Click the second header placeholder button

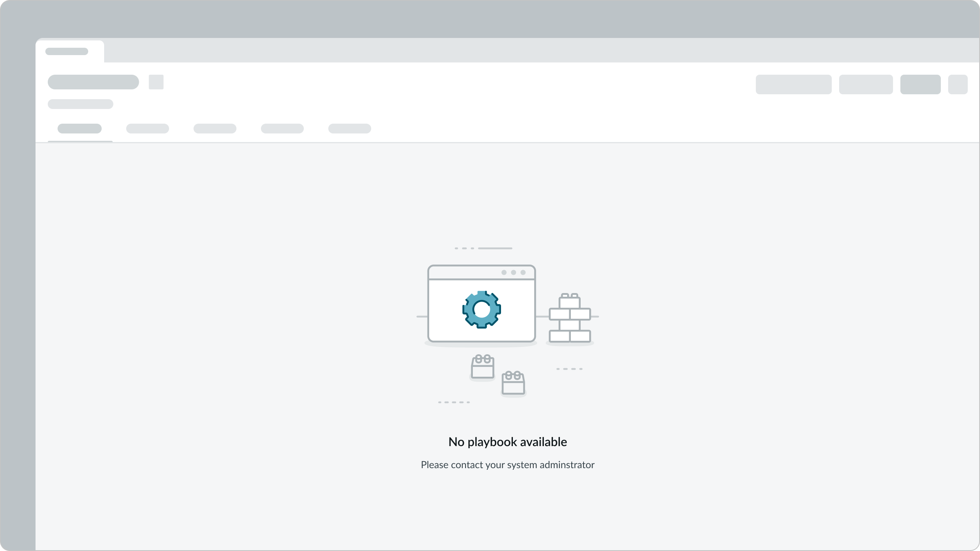[x=866, y=84]
